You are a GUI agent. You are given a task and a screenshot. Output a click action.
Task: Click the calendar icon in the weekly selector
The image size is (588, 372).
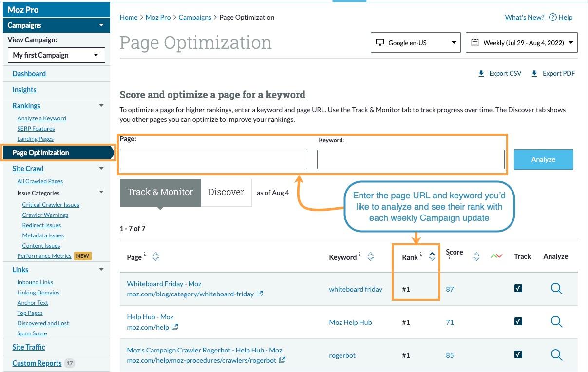475,42
